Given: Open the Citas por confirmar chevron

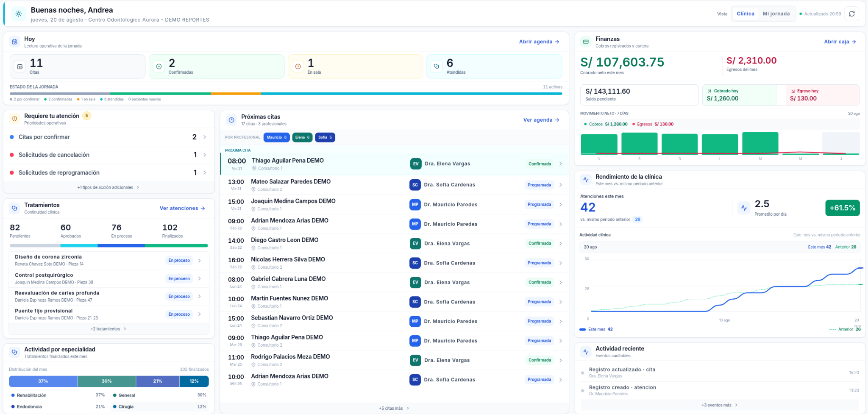Looking at the screenshot, I should coord(205,137).
